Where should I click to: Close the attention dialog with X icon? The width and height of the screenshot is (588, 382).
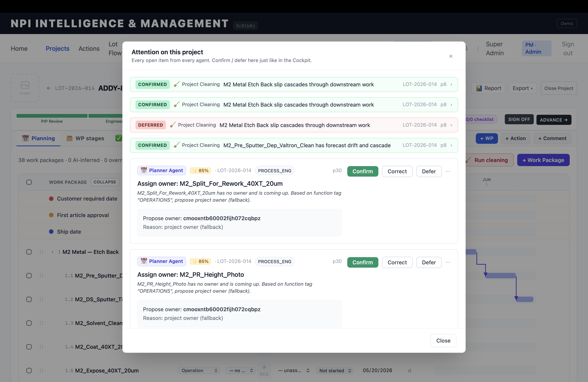click(x=451, y=56)
